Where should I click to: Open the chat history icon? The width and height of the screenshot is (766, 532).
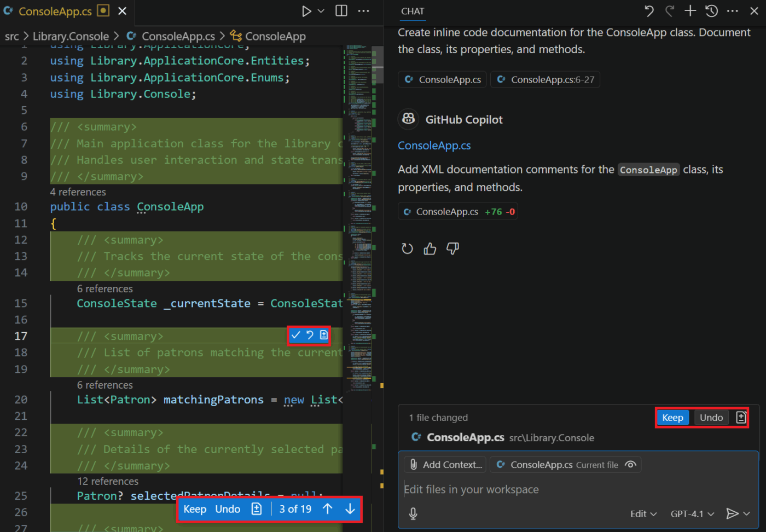711,10
